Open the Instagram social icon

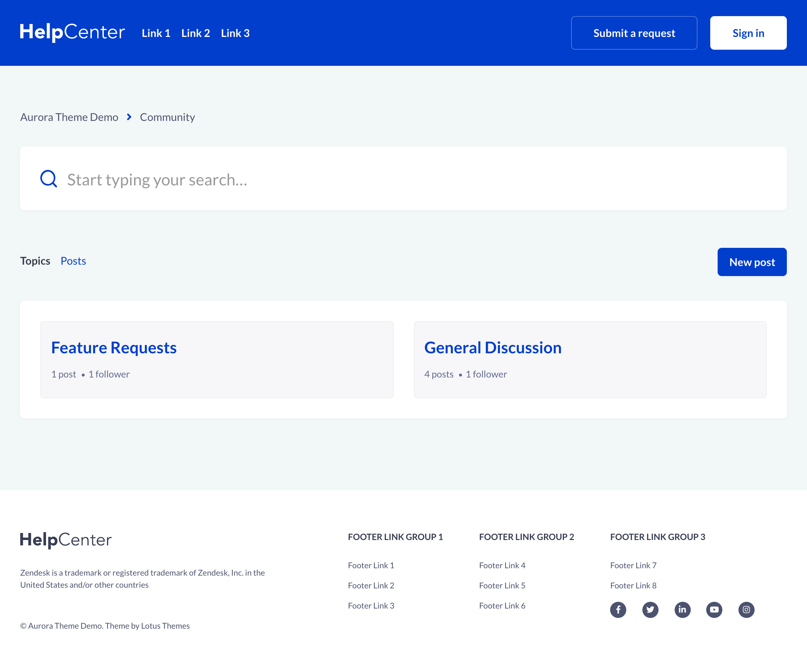746,610
